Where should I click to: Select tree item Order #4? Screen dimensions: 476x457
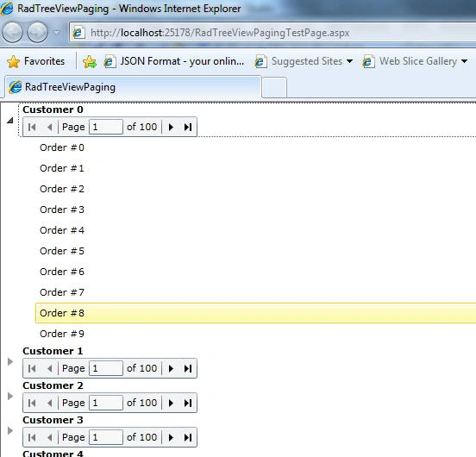(62, 230)
